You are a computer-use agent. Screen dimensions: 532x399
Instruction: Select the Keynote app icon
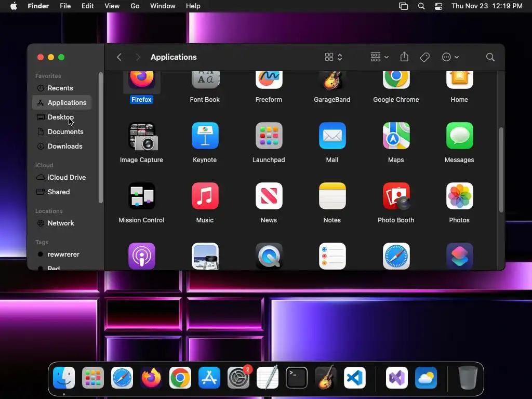[x=205, y=136]
